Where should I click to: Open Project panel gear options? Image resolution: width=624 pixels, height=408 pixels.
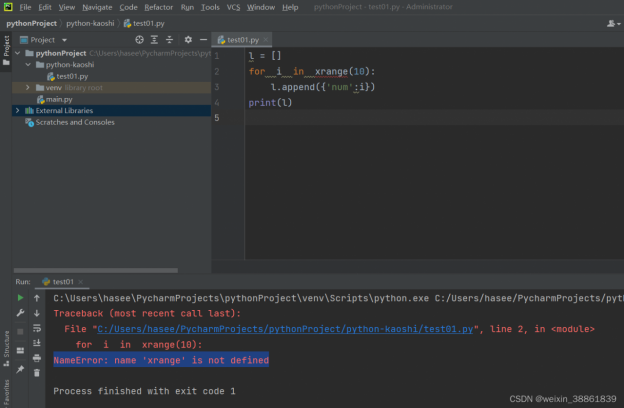[x=187, y=40]
